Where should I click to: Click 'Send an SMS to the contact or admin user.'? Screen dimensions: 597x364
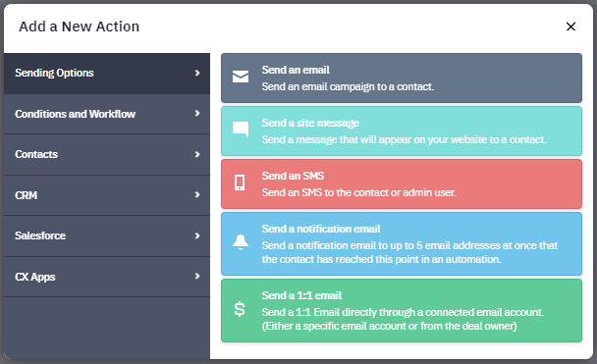[x=358, y=192]
